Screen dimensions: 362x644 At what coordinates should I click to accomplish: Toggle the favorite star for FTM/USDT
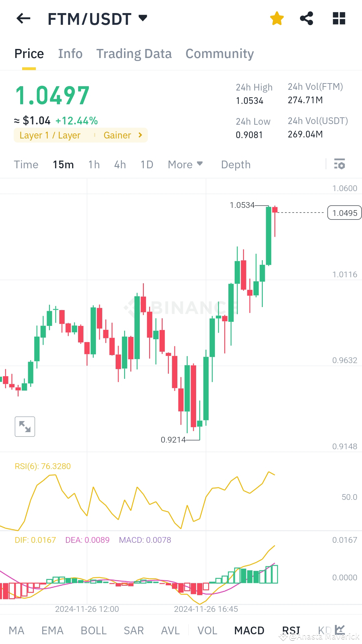tap(277, 18)
